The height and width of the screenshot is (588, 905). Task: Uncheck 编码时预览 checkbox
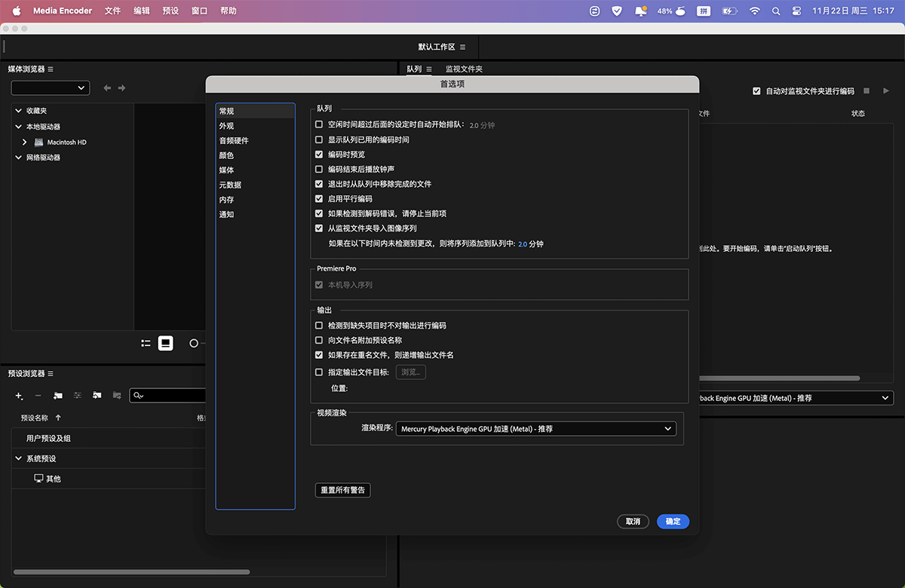tap(319, 155)
